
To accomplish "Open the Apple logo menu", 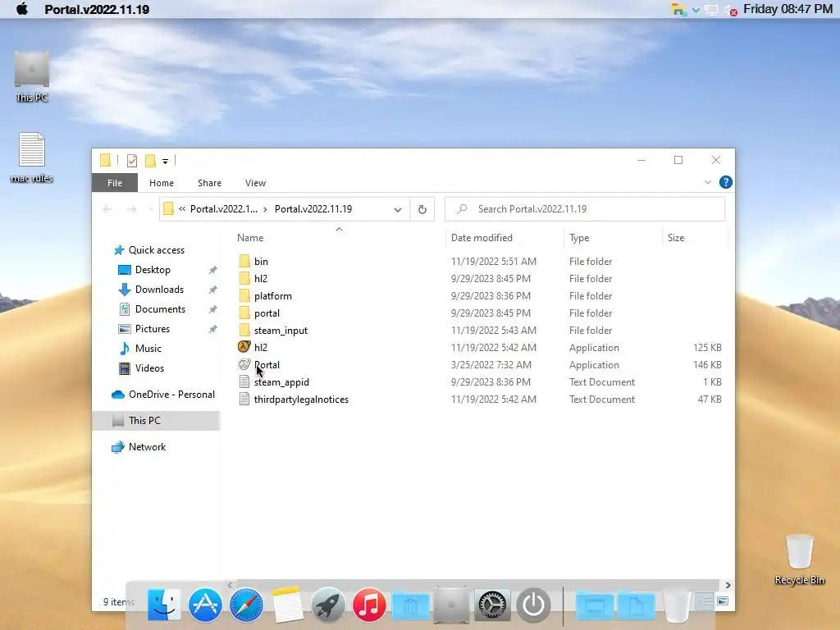I will point(22,9).
